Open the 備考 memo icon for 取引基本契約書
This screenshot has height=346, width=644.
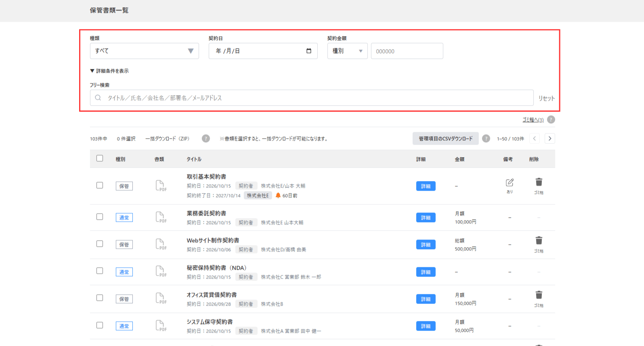coord(510,183)
